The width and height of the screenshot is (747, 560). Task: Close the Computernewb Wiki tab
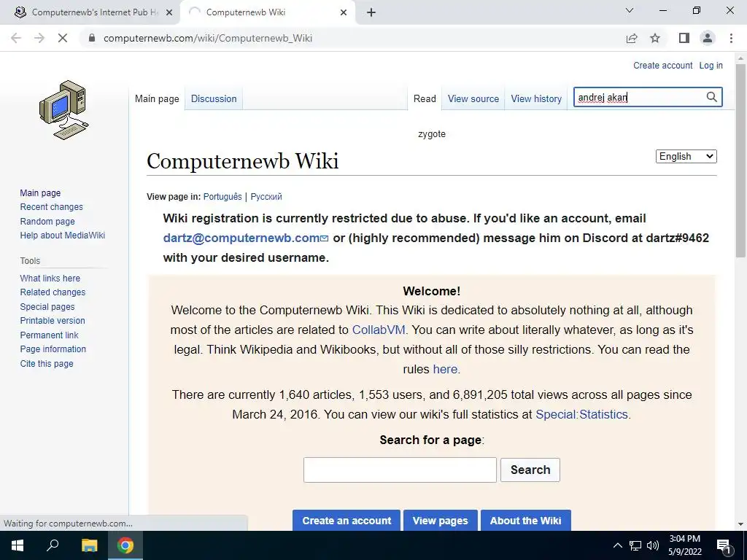pyautogui.click(x=344, y=12)
